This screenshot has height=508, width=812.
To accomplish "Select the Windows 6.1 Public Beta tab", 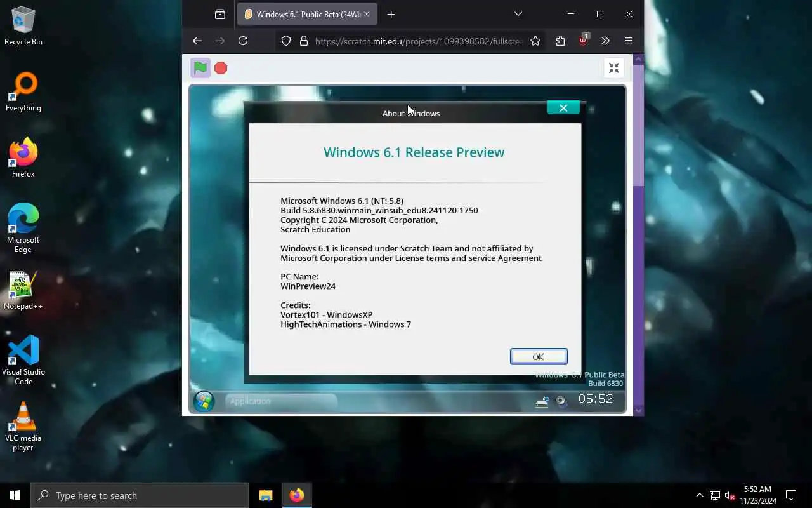I will (x=306, y=14).
